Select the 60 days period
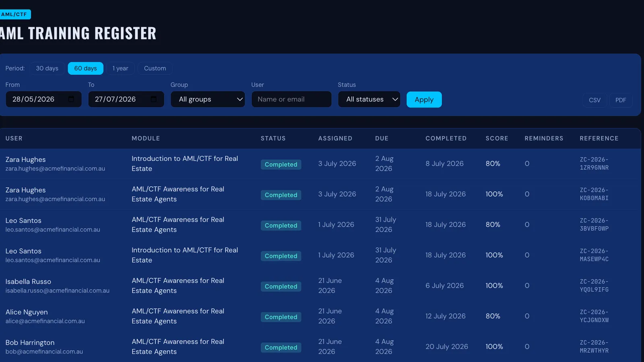 (x=85, y=68)
